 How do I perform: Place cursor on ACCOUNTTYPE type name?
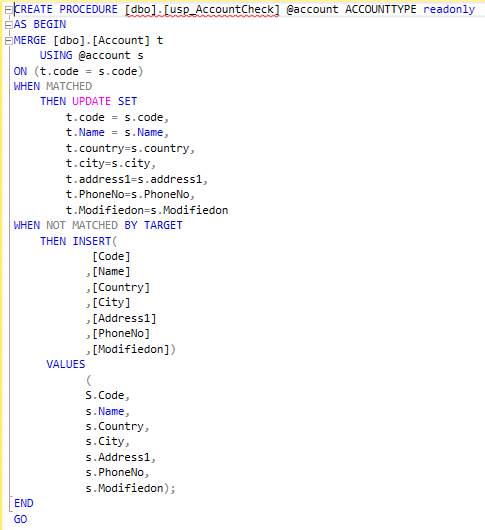click(381, 9)
